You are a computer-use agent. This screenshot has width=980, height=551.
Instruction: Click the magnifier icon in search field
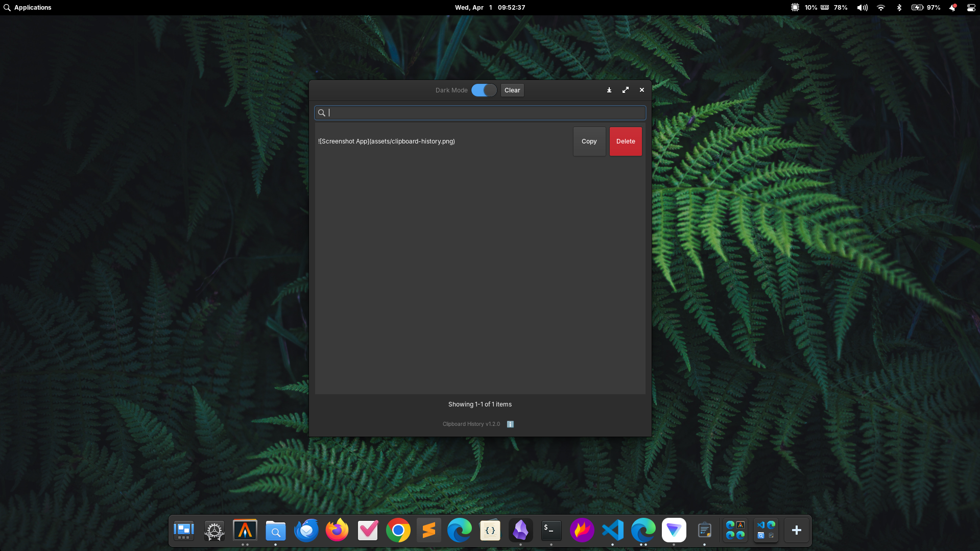[x=322, y=113]
